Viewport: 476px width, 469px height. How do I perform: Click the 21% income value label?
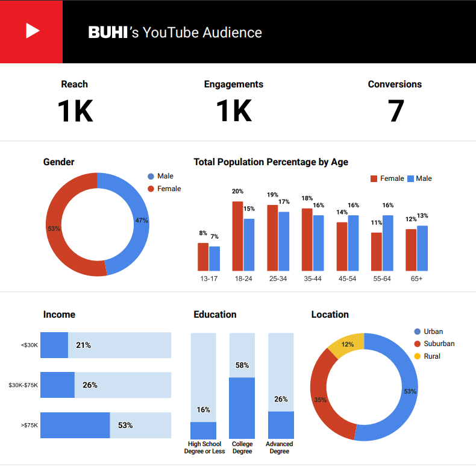84,345
